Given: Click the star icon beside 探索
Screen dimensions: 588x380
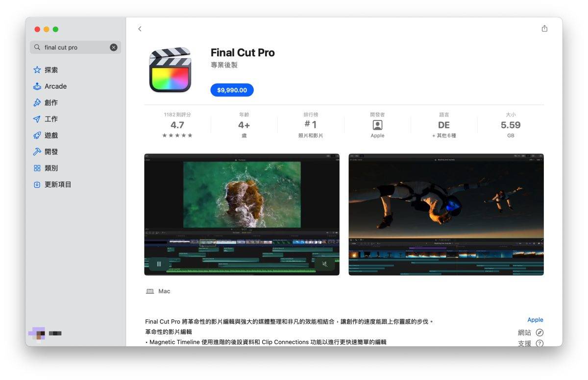Looking at the screenshot, I should [37, 70].
